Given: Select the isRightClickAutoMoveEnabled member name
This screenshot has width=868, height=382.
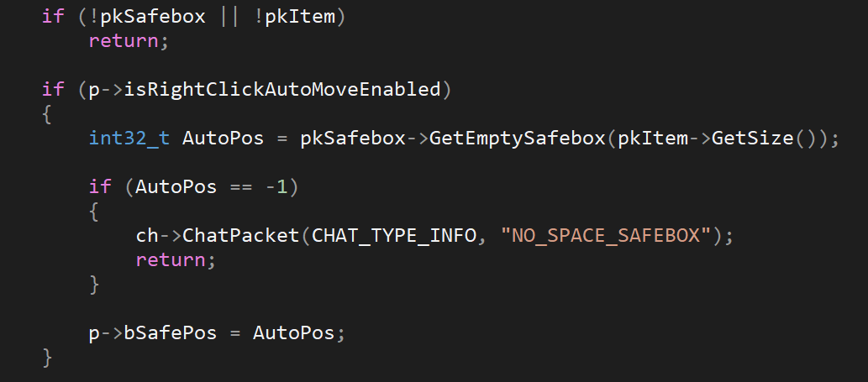Looking at the screenshot, I should 282,89.
